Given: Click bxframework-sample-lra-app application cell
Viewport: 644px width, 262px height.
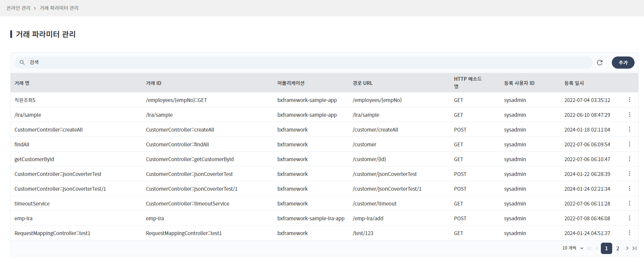Looking at the screenshot, I should click(311, 218).
